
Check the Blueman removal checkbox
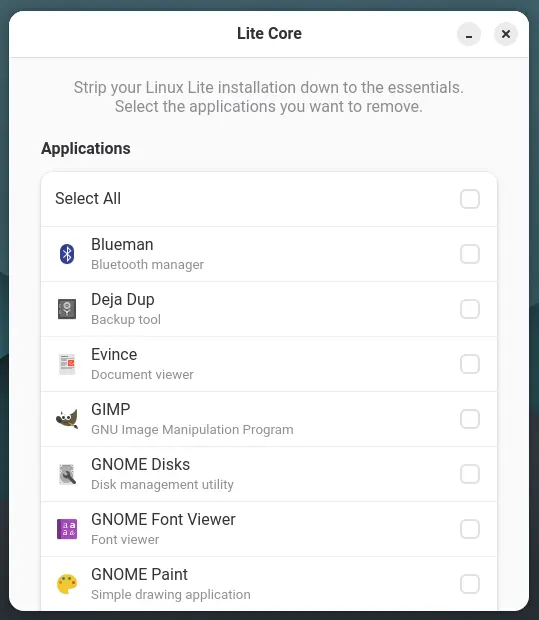470,254
